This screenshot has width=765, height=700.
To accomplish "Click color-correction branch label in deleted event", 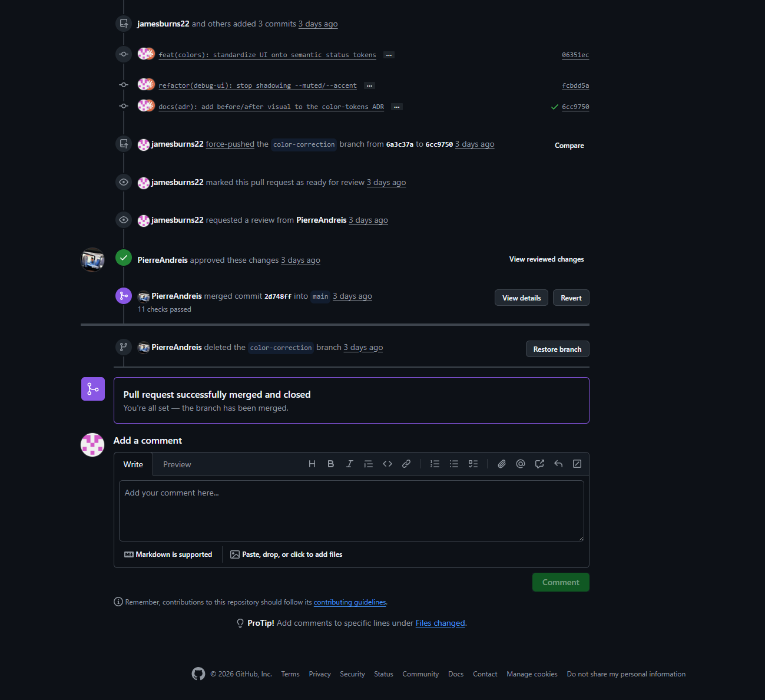I will 281,348.
